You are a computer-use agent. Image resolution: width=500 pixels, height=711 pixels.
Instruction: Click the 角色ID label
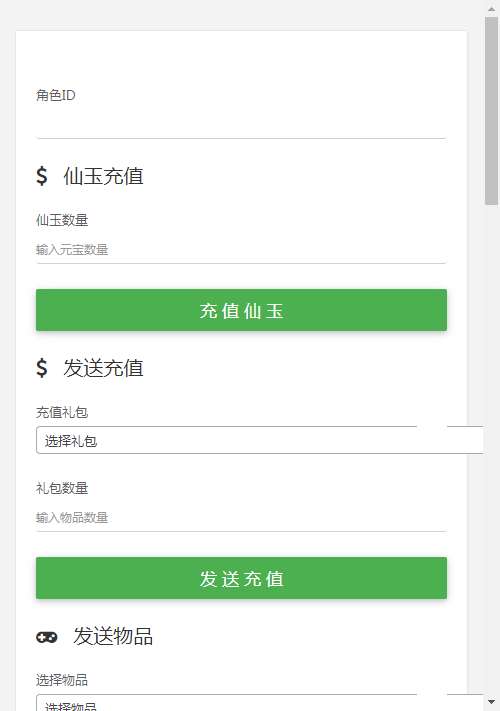pos(56,95)
